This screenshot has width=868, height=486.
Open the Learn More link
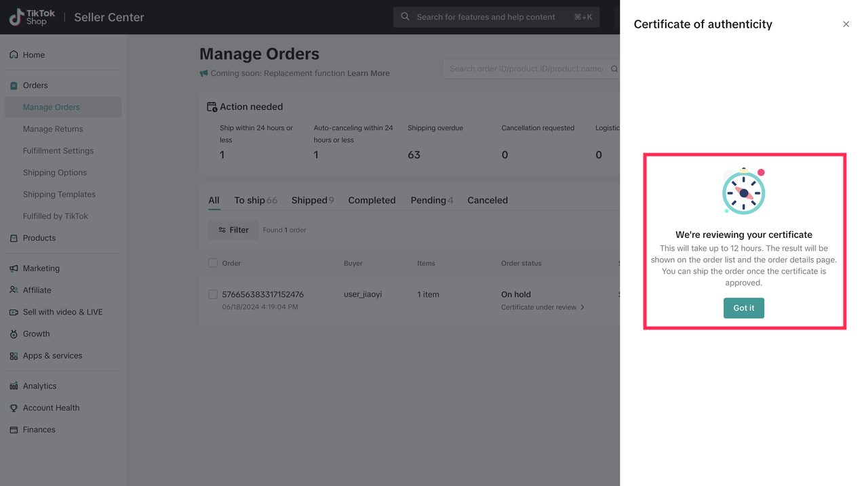(368, 73)
